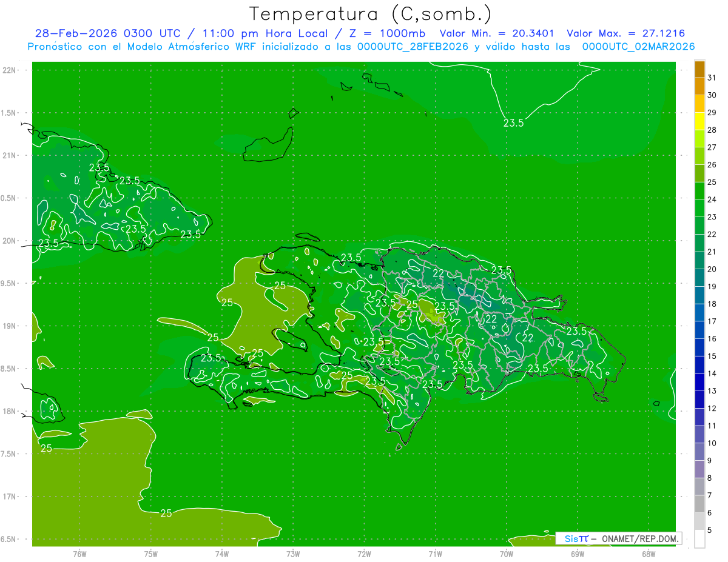This screenshot has height=562, width=728.
Task: Click the 17N latitude axis label
Action: 10,497
